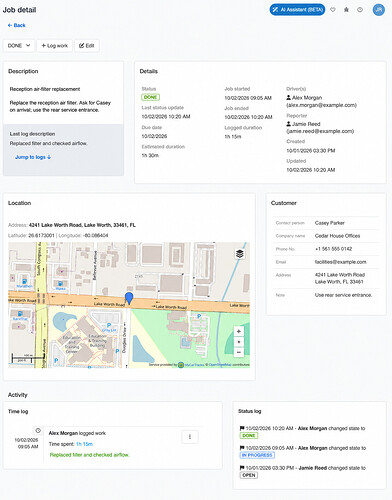Click reporter Jamie Reed person icon
This screenshot has height=500, width=392.
289,124
